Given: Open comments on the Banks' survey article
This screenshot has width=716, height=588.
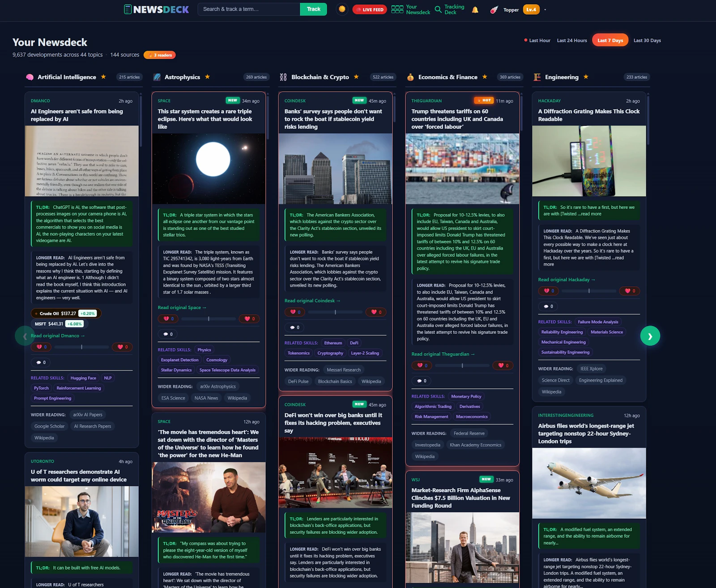Looking at the screenshot, I should point(294,328).
